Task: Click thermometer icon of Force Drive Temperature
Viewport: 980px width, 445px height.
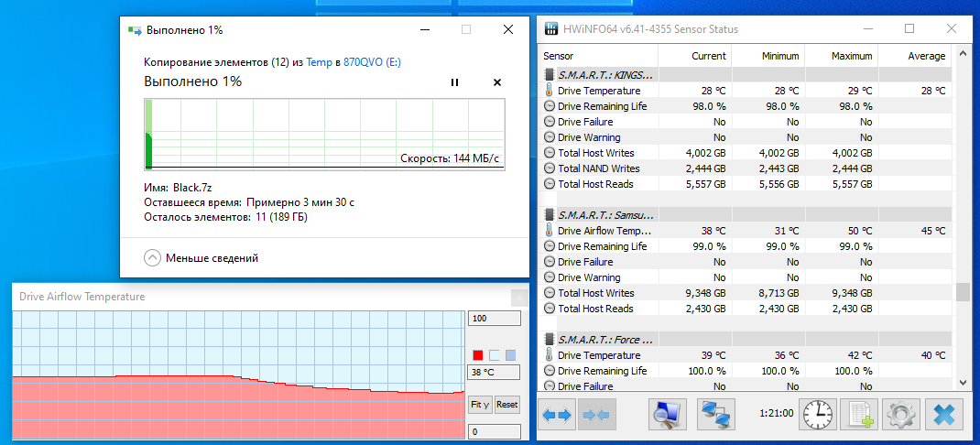Action: [550, 355]
